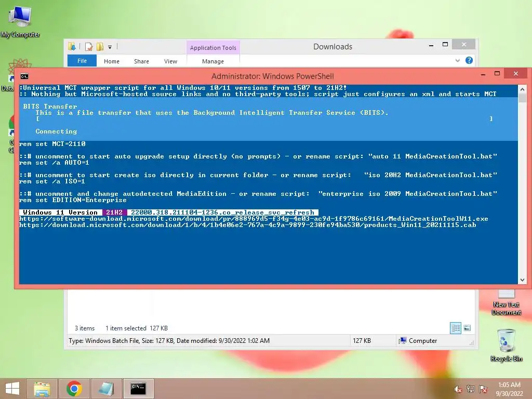Open Explorer help with the question mark icon

point(469,60)
